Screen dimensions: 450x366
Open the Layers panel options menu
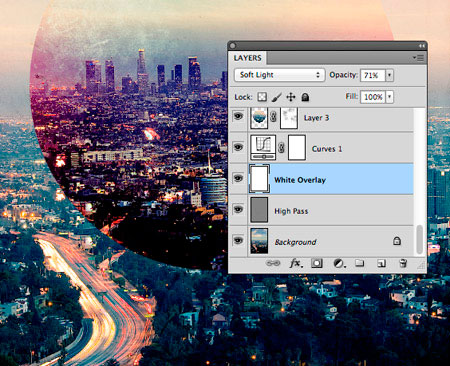pos(418,58)
